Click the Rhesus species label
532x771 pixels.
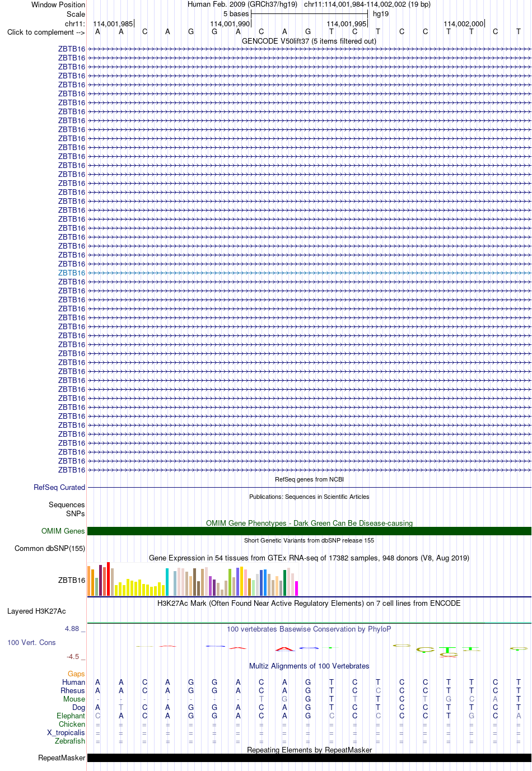pos(73,690)
